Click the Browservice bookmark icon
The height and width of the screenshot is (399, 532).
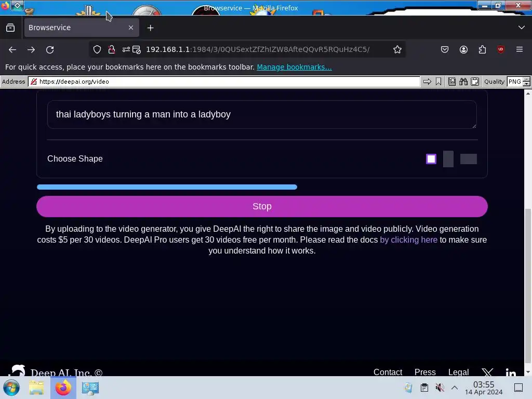(438, 82)
